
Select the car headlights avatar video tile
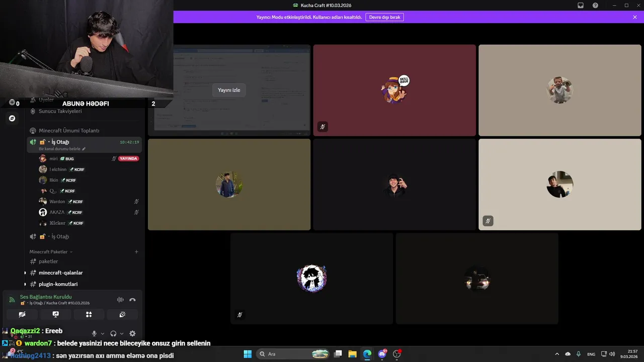coord(477,278)
